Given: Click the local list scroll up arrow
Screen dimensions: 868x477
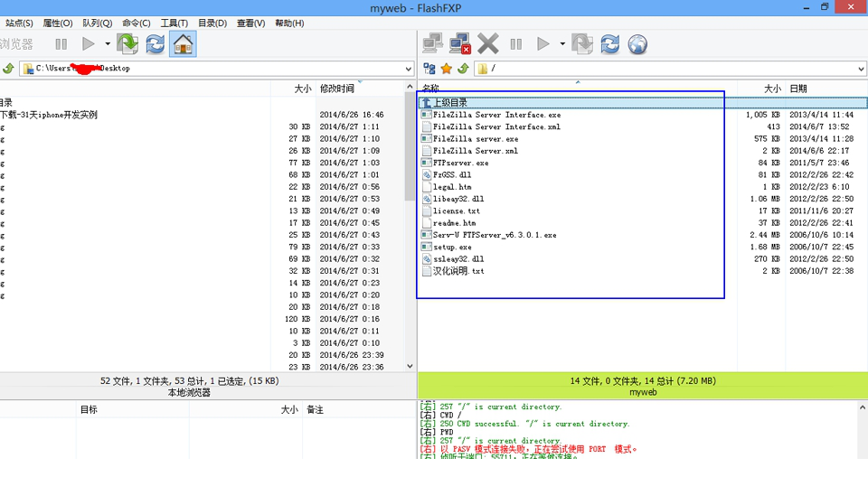Looking at the screenshot, I should click(410, 87).
